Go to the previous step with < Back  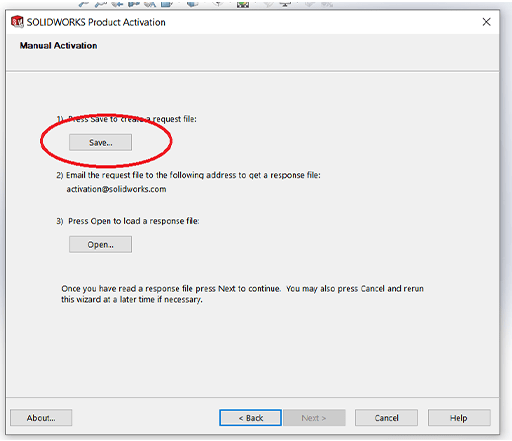click(x=250, y=418)
